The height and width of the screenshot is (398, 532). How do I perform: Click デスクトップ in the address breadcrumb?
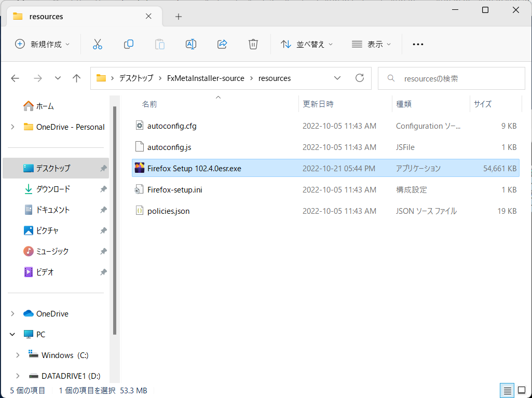tap(136, 78)
